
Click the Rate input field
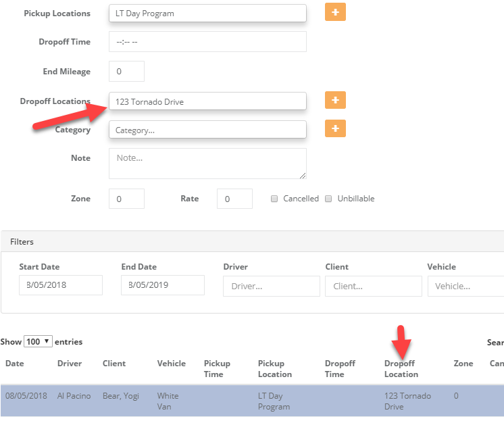pyautogui.click(x=234, y=199)
